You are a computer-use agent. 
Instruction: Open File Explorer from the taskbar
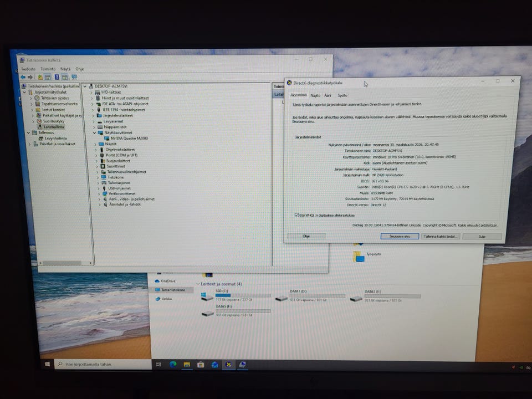point(187,365)
